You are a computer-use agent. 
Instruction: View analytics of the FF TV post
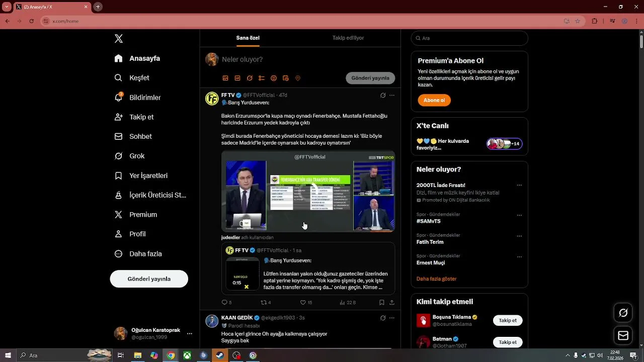(348, 303)
